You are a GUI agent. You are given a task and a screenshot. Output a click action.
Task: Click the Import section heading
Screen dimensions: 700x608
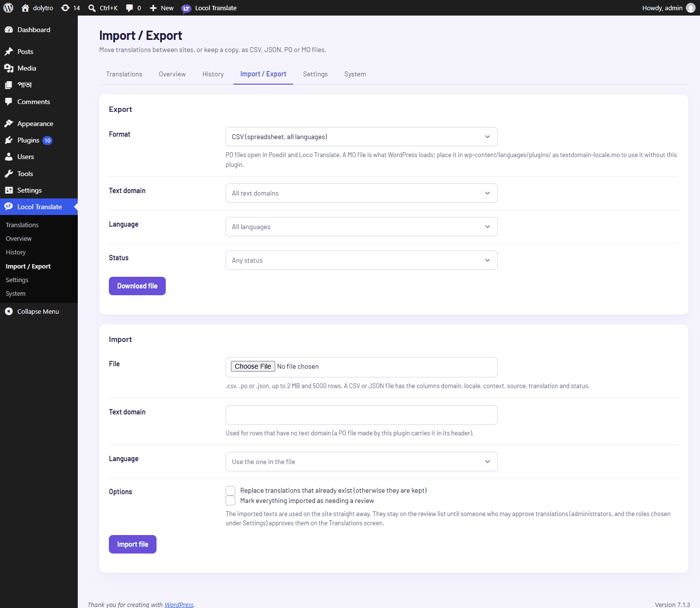(120, 340)
